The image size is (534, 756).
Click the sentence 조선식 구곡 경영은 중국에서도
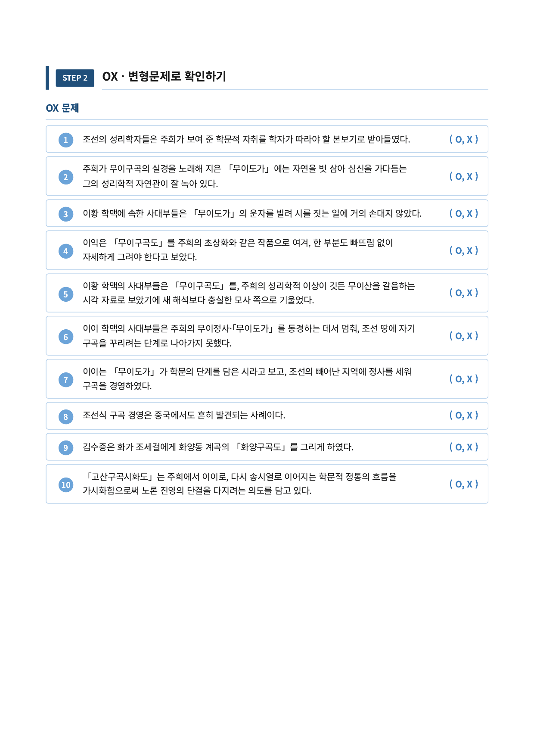pos(184,415)
